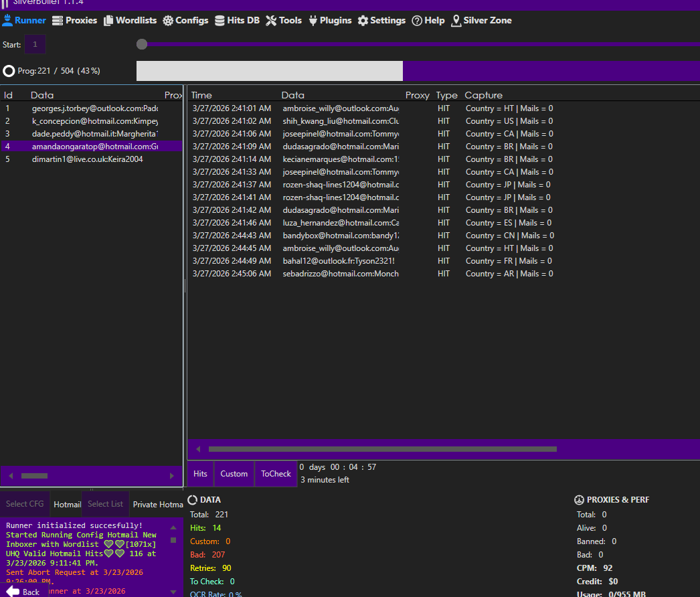This screenshot has height=597, width=700.
Task: Open the Help section
Action: pyautogui.click(x=428, y=21)
